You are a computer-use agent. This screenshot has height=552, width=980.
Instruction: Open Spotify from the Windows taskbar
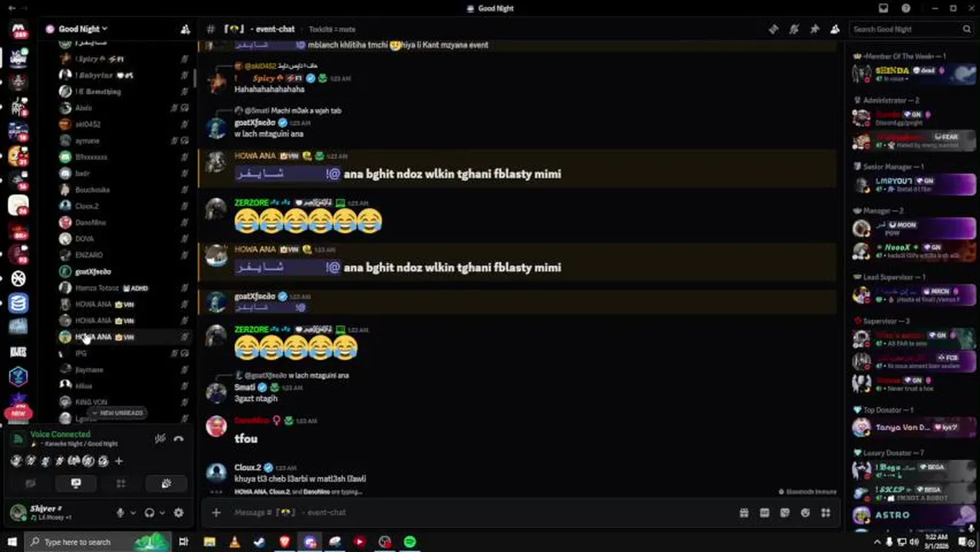pos(410,542)
